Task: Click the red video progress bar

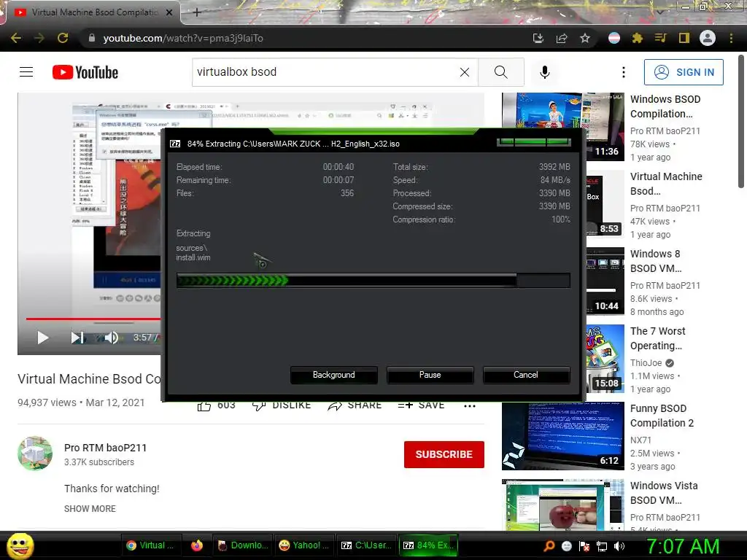Action: (x=93, y=319)
